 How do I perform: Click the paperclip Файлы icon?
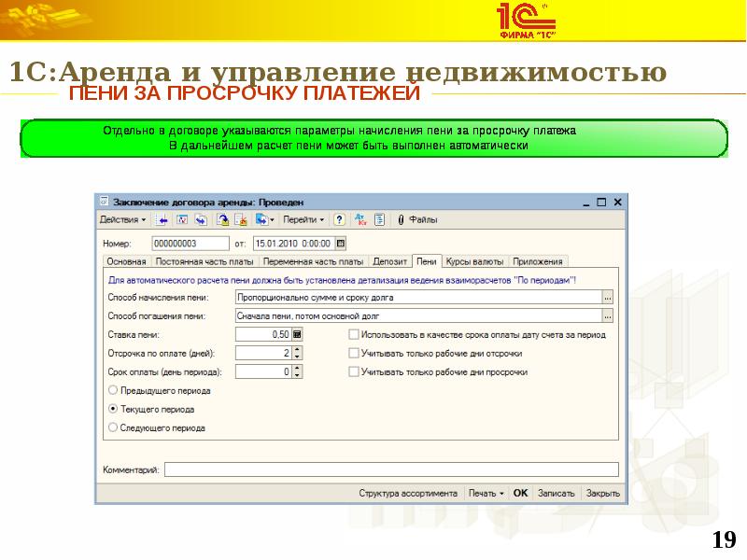point(401,220)
